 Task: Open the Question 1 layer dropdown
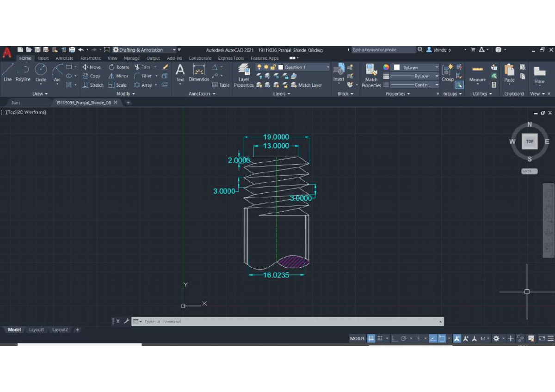click(x=328, y=67)
